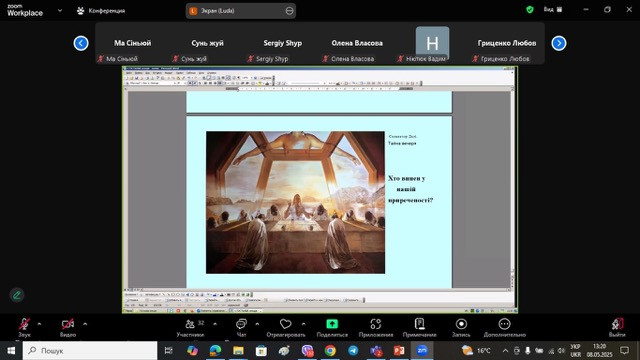Turn on camera with the Видео button

point(68,327)
